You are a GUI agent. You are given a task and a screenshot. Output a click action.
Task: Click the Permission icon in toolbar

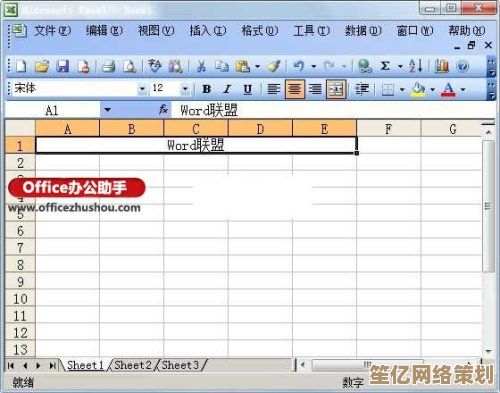pyautogui.click(x=83, y=66)
